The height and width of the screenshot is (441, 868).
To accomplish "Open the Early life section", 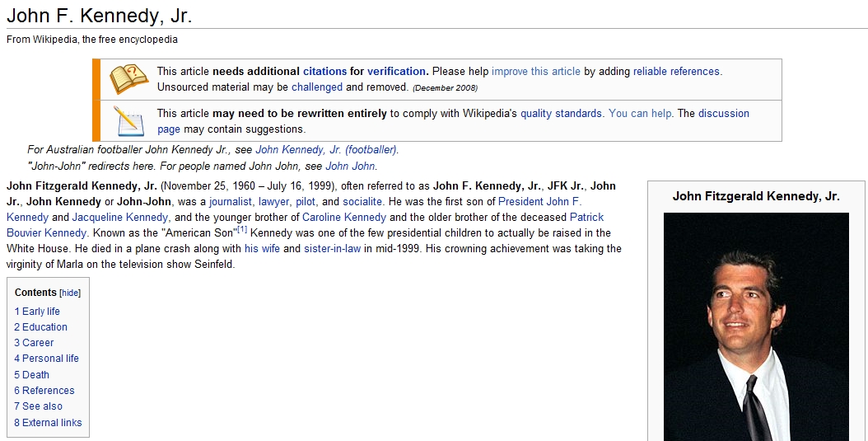I will [x=37, y=312].
